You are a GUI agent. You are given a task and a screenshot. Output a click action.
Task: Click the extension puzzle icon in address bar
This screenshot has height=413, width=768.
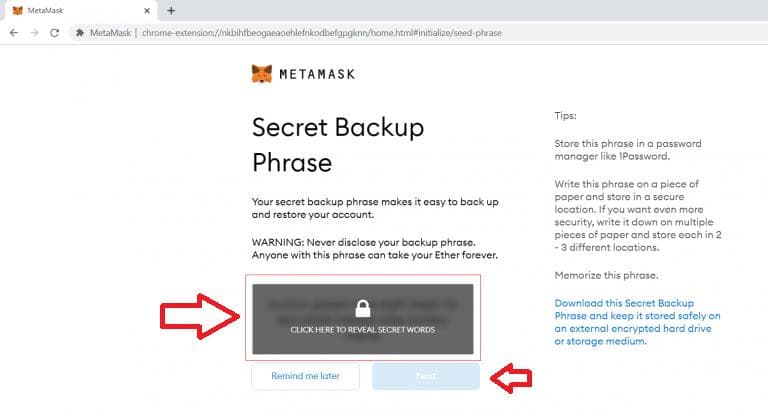79,33
